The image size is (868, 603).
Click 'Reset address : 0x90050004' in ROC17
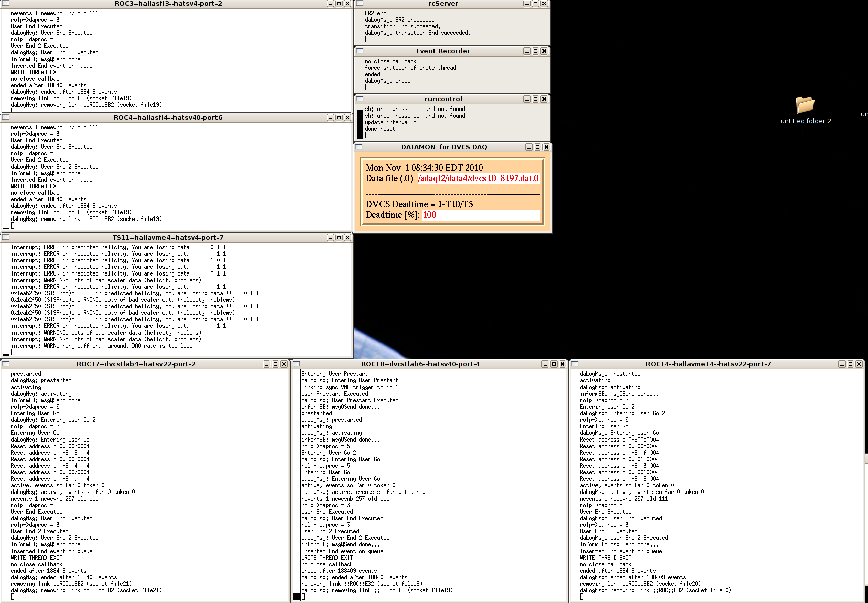pos(50,446)
